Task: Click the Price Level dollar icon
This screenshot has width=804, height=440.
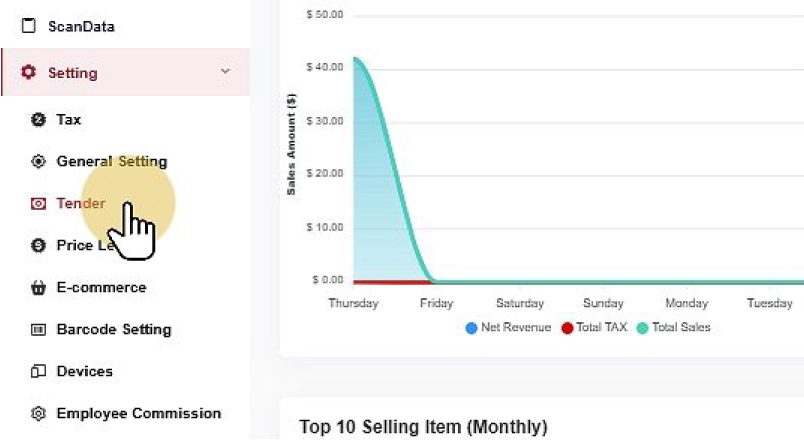Action: [x=39, y=246]
